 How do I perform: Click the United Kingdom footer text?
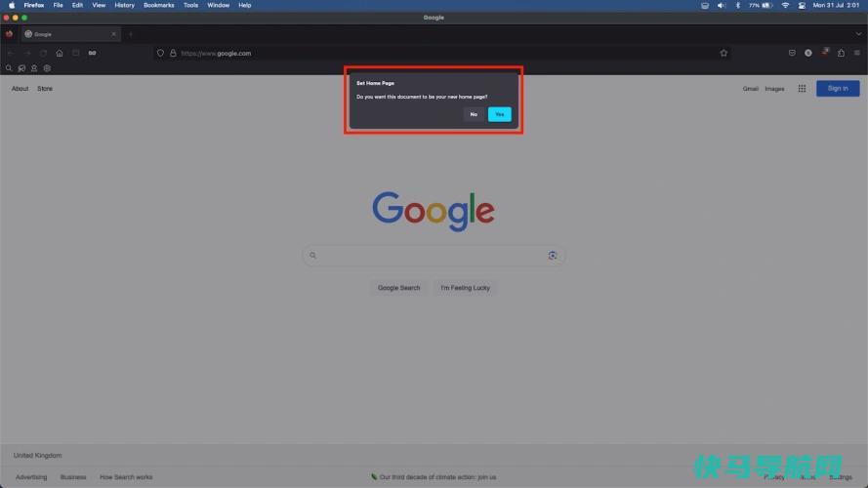point(38,456)
